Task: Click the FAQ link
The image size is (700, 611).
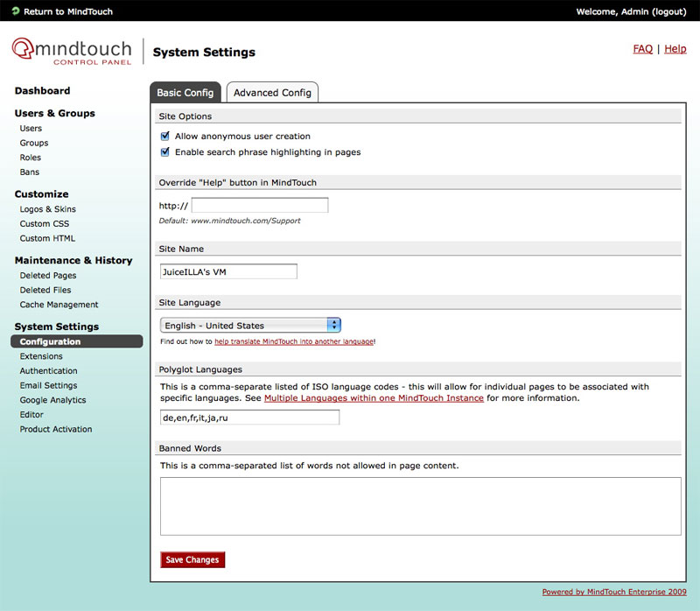Action: coord(642,49)
